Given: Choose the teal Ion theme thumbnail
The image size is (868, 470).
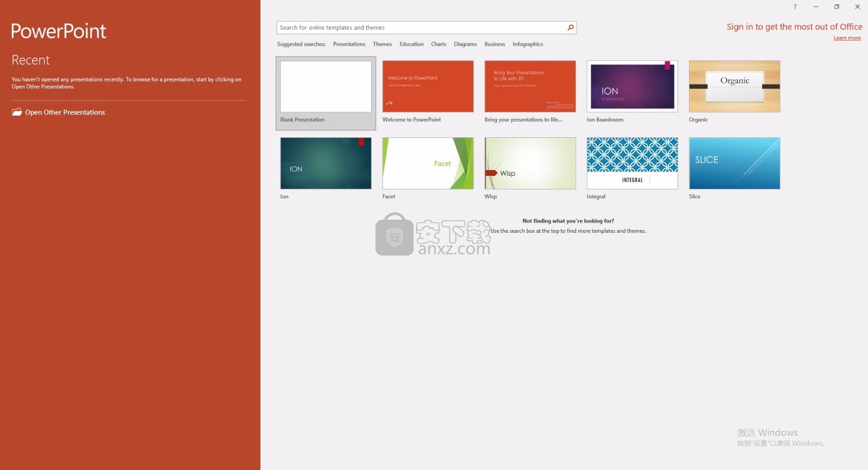Looking at the screenshot, I should point(325,163).
